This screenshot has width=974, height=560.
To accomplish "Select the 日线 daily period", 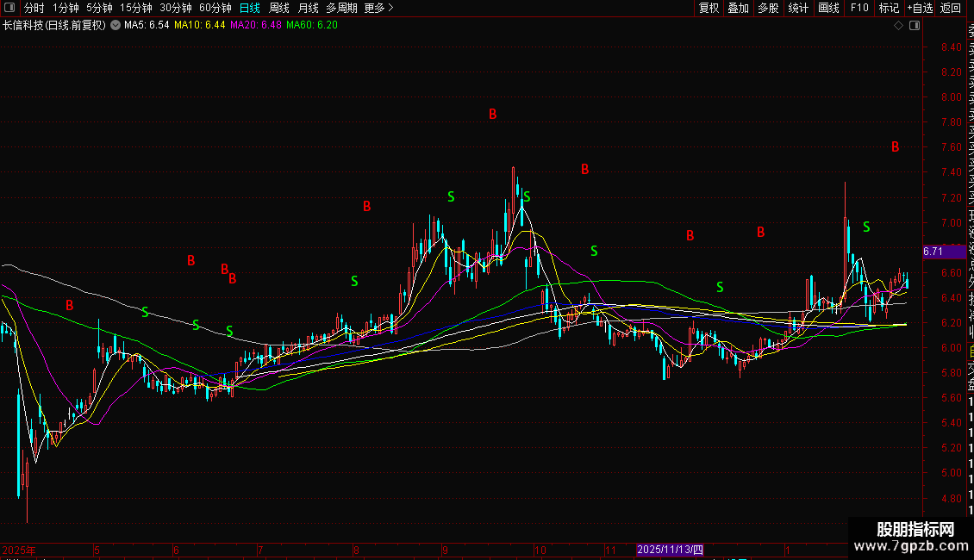I will [250, 8].
